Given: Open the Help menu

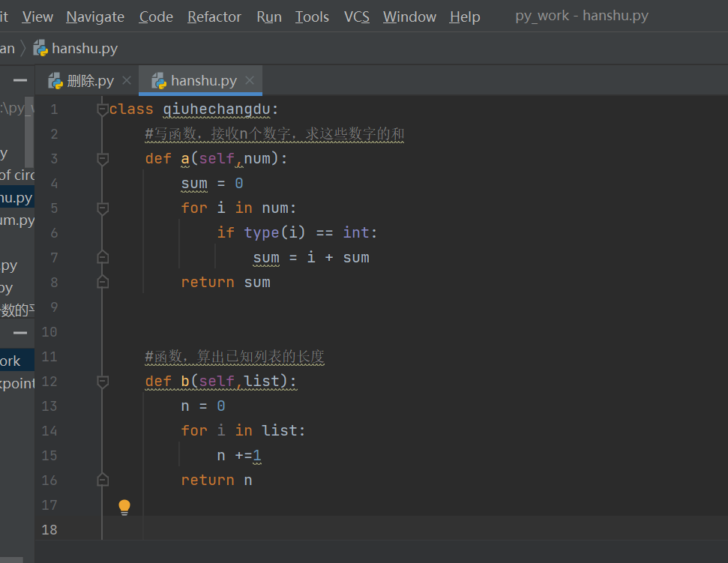Looking at the screenshot, I should [465, 16].
